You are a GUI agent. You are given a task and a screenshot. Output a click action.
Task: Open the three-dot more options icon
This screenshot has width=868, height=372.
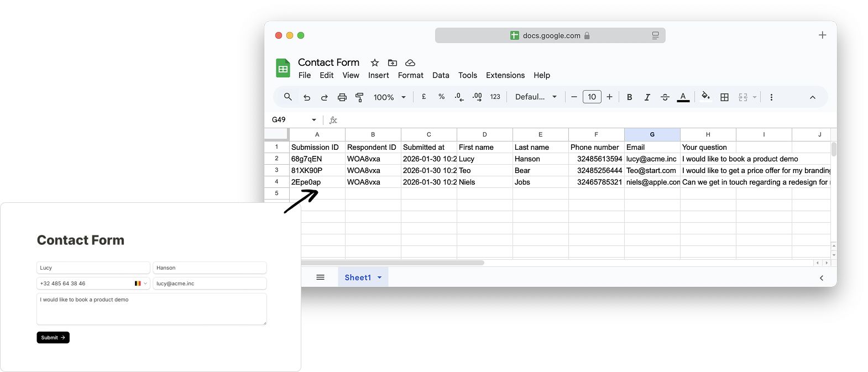(x=771, y=97)
